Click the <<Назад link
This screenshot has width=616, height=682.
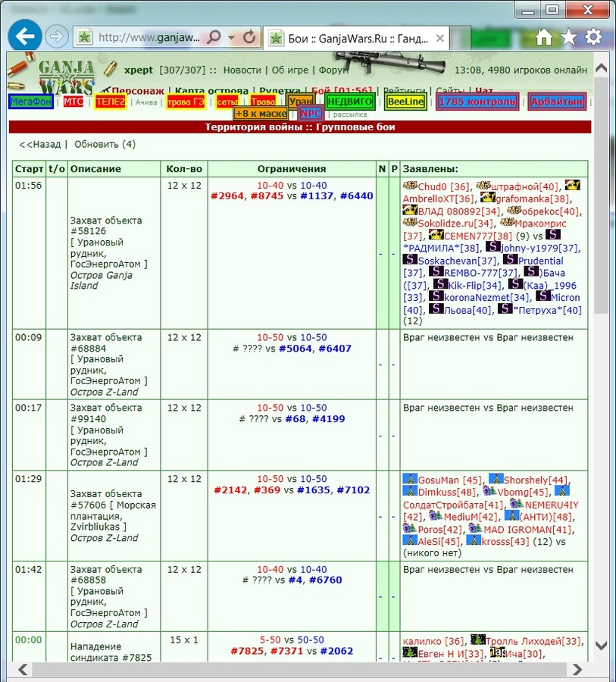click(39, 145)
